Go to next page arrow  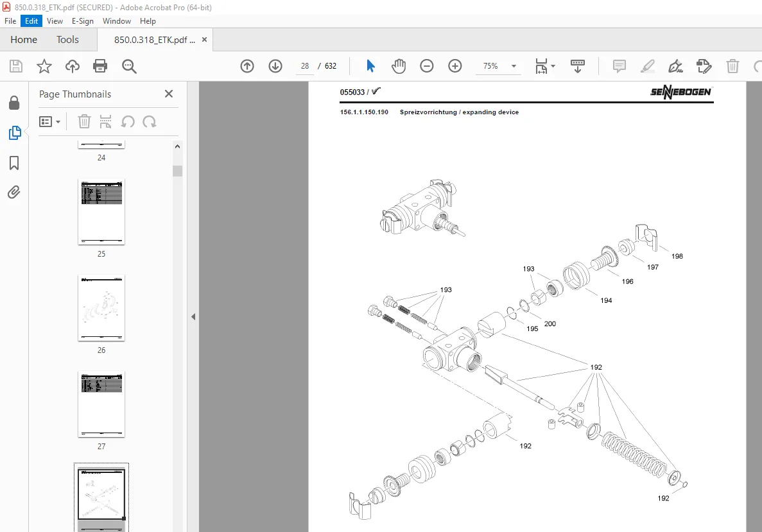point(275,66)
